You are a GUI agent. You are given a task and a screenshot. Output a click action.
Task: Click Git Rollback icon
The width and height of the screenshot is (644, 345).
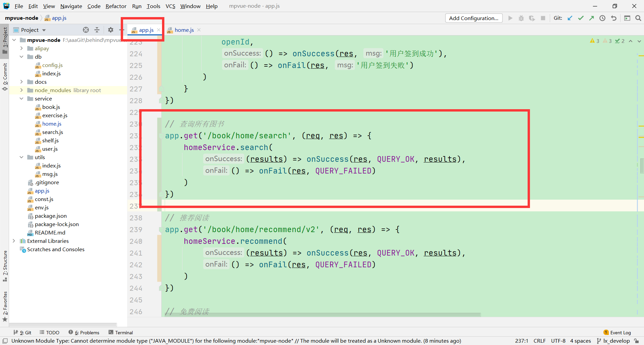pos(613,18)
